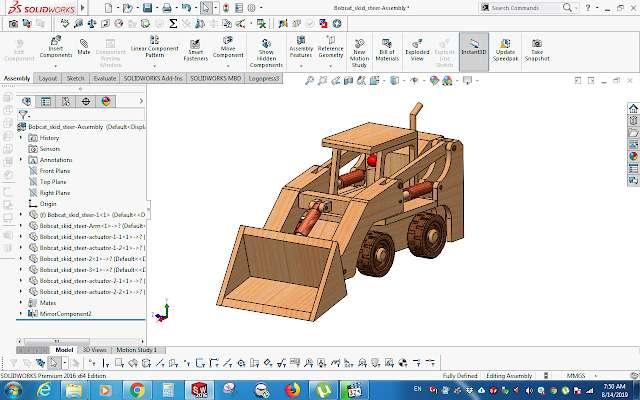Click the Save icon in title bar
Screen dimensions: 640x400
tap(147, 8)
